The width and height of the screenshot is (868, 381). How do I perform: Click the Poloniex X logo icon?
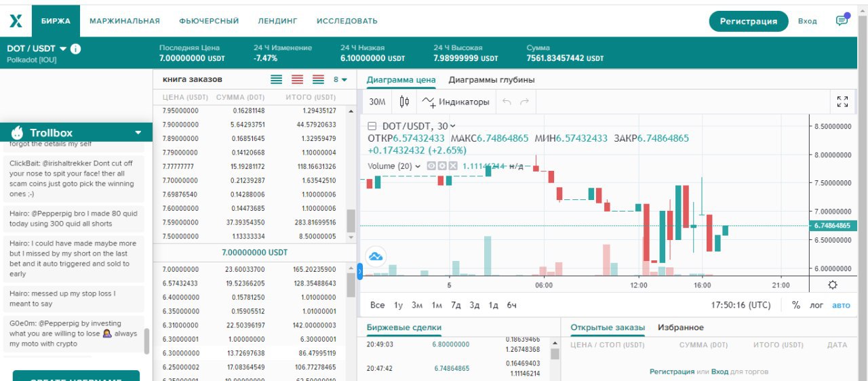pos(16,21)
